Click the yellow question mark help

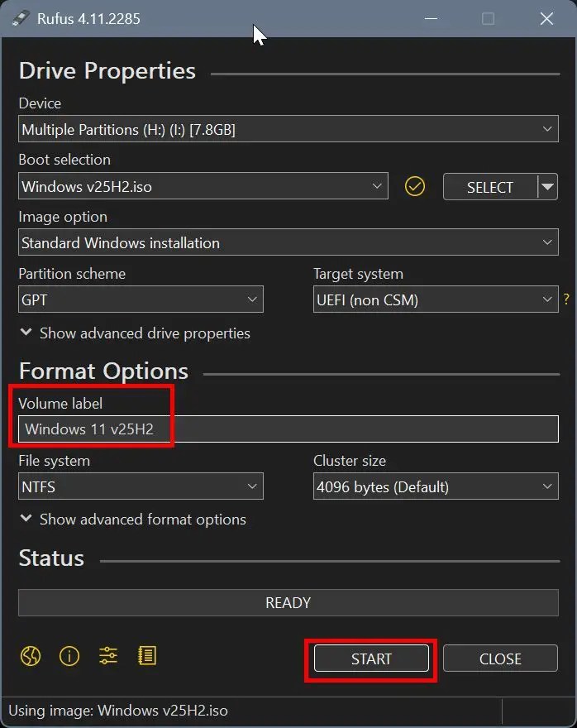(x=566, y=299)
